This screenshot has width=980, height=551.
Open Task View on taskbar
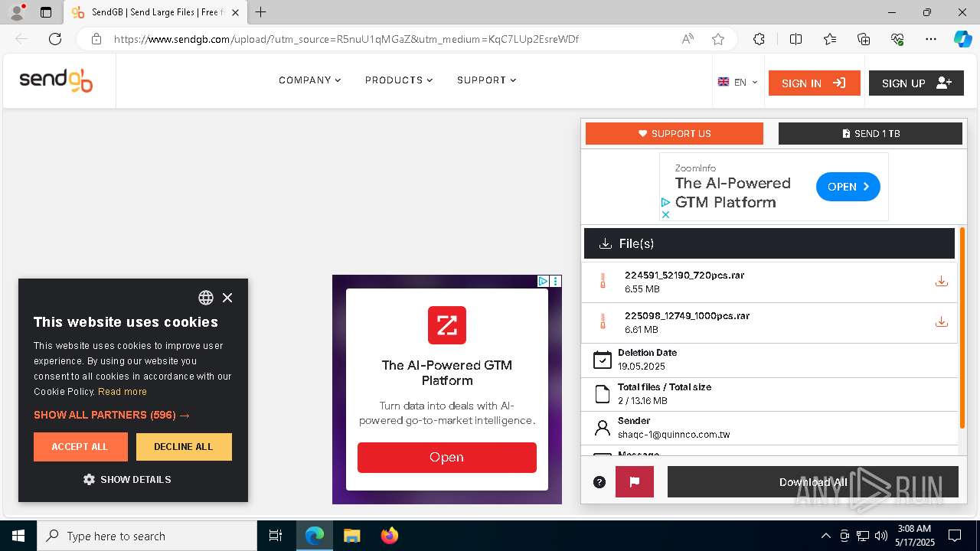pyautogui.click(x=276, y=536)
